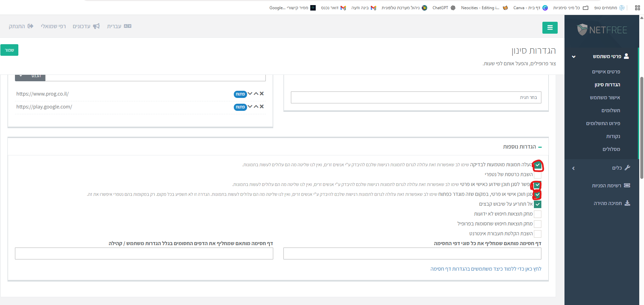Click the 'פתוח' badge for prog.co.il
Screen dimensions: 644x305
[240, 94]
